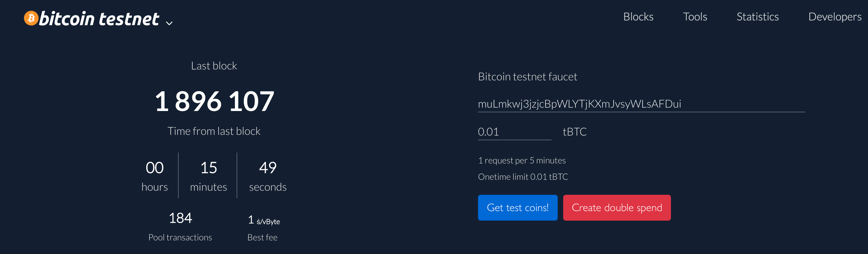Click the Last block label

pos(214,66)
